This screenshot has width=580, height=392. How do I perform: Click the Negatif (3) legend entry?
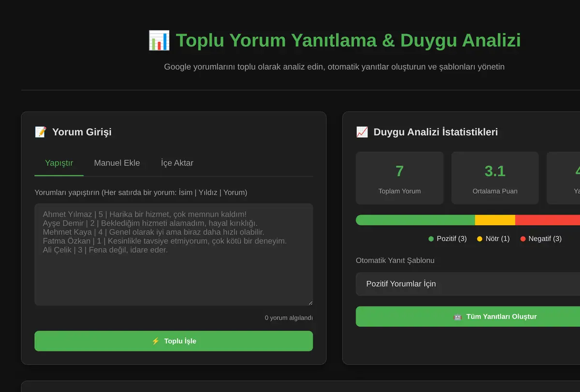click(x=541, y=239)
